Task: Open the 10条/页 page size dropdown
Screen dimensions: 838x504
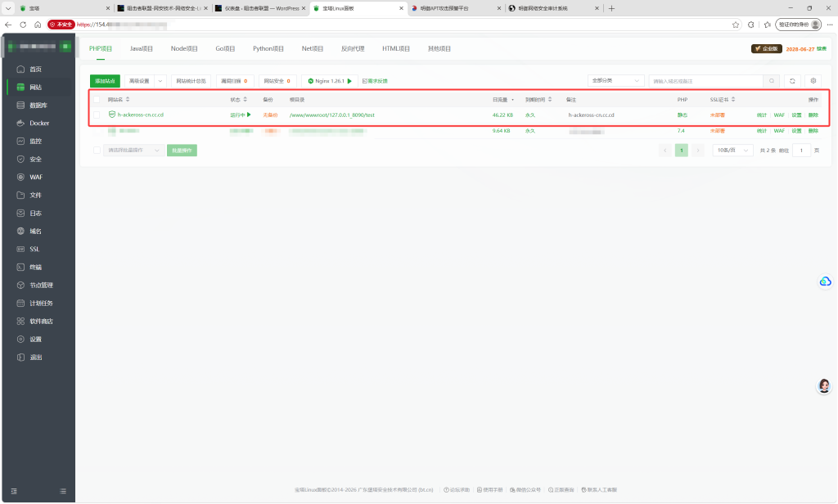Action: click(x=732, y=151)
